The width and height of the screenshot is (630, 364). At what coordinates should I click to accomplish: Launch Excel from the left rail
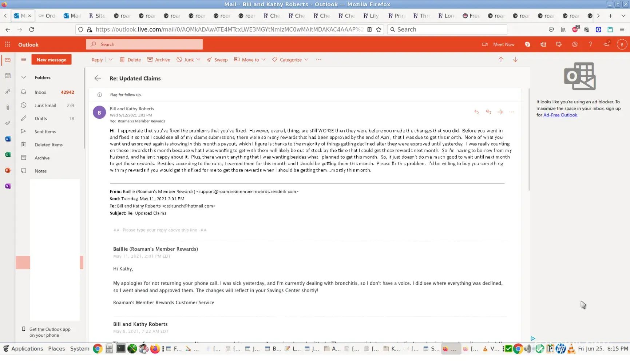pos(8,155)
